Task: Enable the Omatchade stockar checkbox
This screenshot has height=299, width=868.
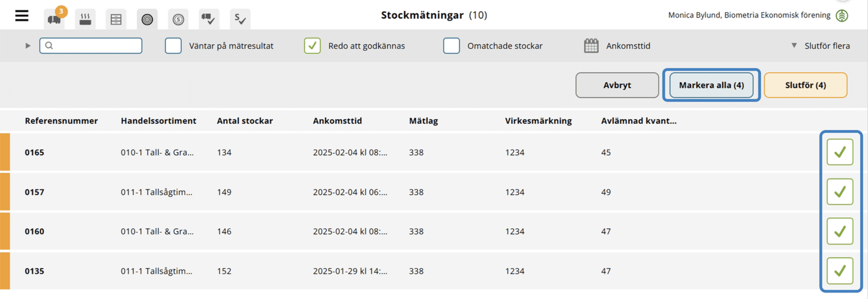Action: pyautogui.click(x=452, y=46)
